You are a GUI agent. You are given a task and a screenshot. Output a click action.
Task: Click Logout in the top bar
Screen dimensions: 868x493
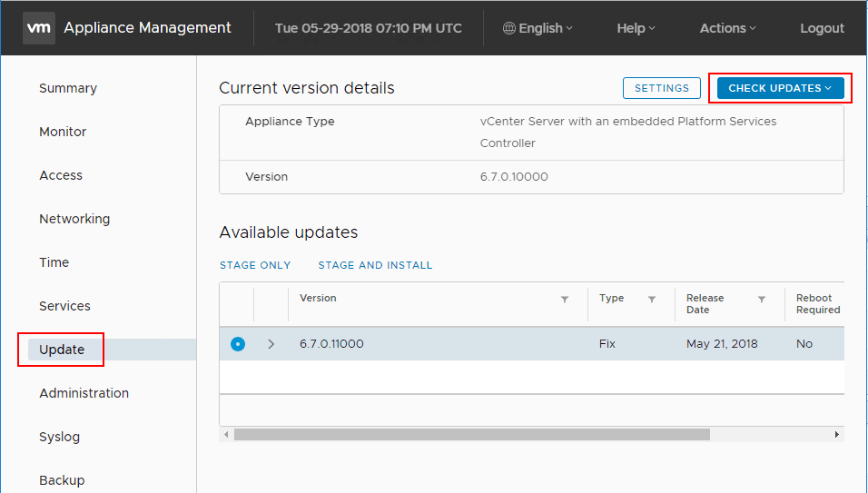822,28
